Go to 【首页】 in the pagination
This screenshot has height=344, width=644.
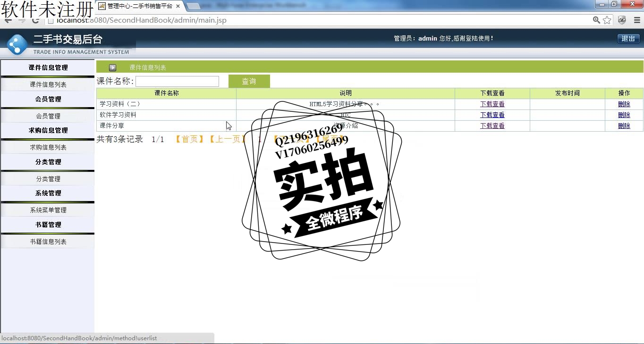click(x=189, y=139)
